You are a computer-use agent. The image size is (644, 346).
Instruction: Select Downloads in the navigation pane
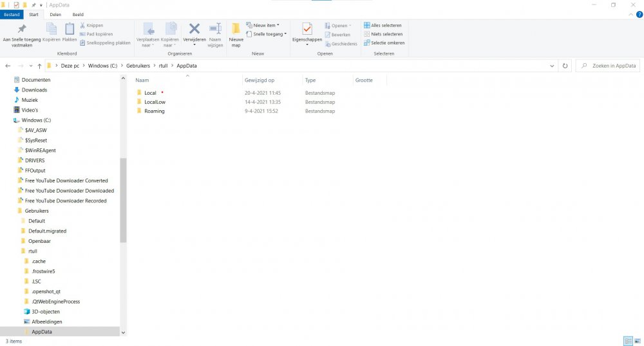pyautogui.click(x=34, y=90)
